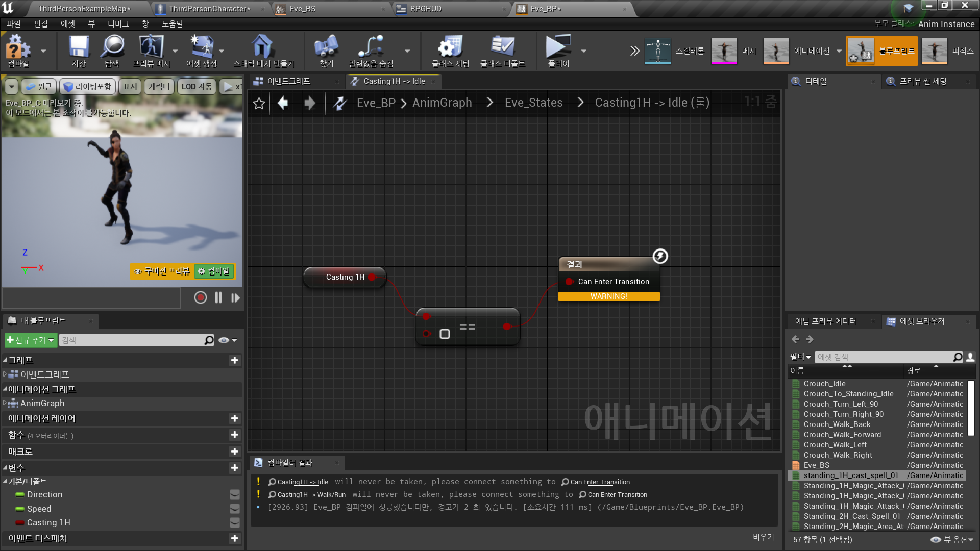Toggle the equality node checkbox pin
Image resolution: width=980 pixels, height=551 pixels.
pyautogui.click(x=445, y=334)
